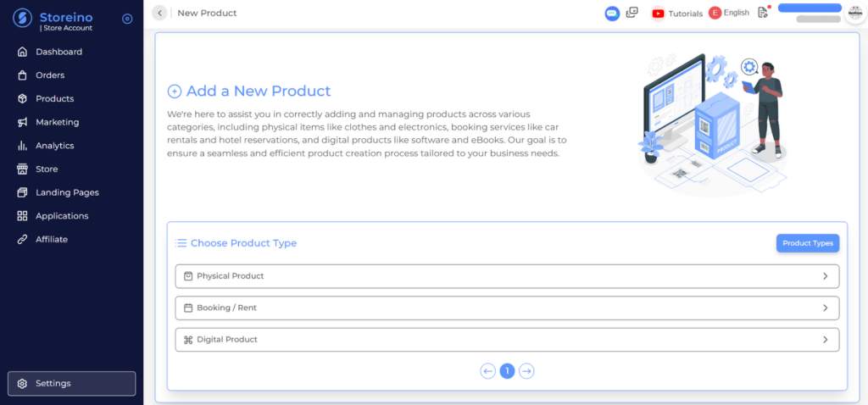Click the account avatar picture
This screenshot has height=405, width=868.
(856, 14)
